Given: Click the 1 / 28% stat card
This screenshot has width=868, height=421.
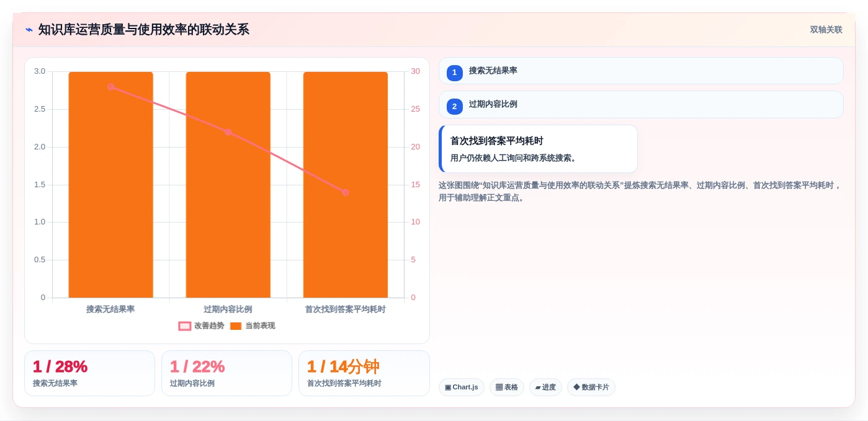Looking at the screenshot, I should pyautogui.click(x=89, y=373).
